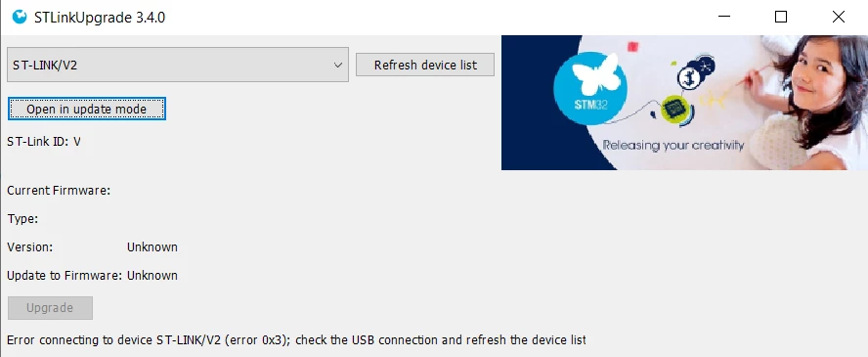Click the Current Firmware label

tap(59, 191)
